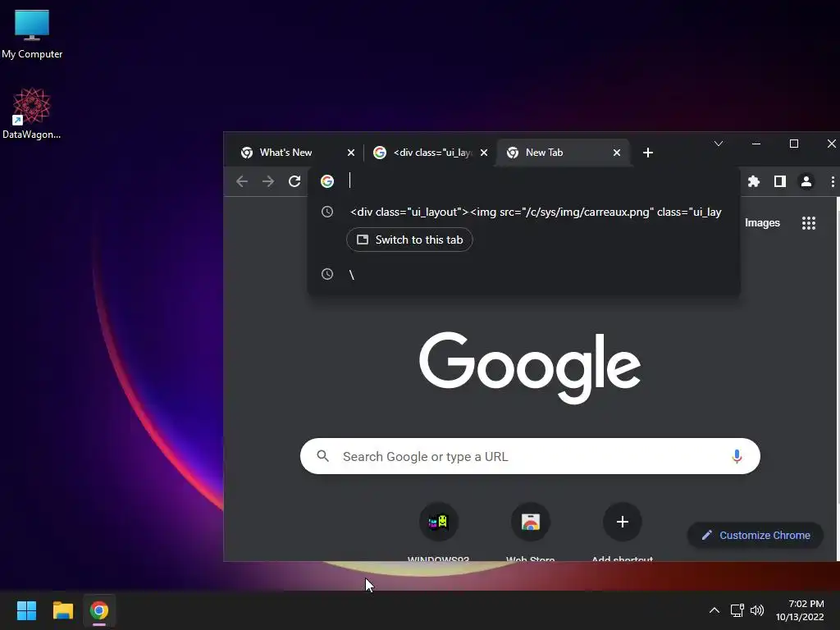Open the clock showing 7:02 PM

800,610
